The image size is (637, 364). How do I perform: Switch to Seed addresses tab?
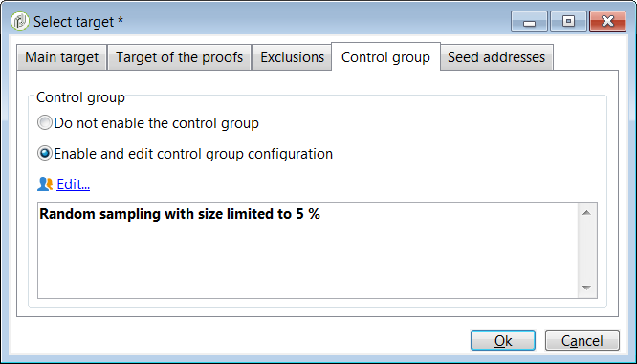point(496,57)
